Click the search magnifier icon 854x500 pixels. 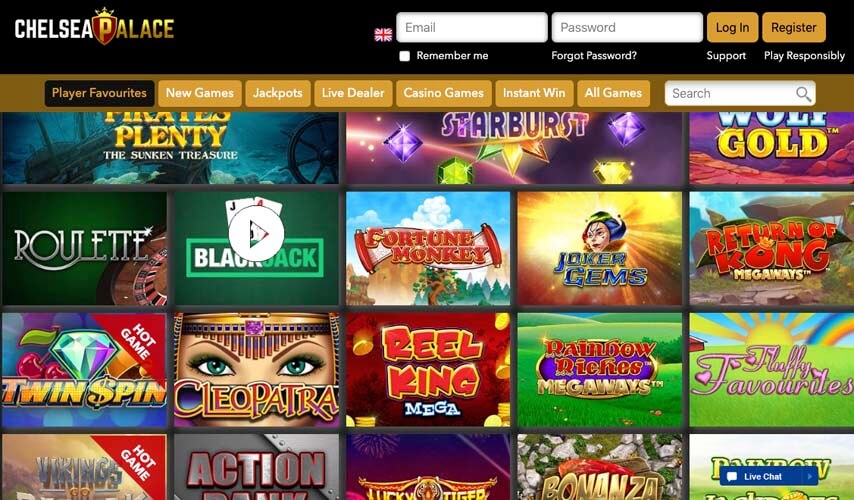pos(803,94)
